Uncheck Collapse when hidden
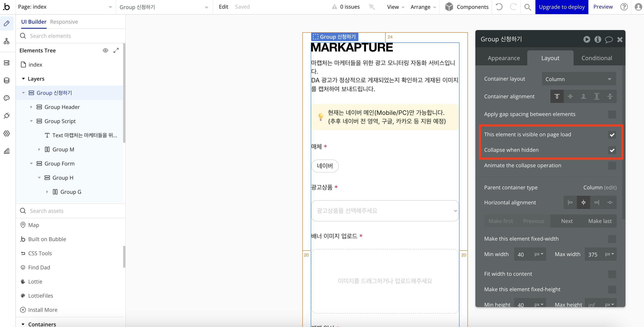Screen dimensions: 644x327 [x=612, y=150]
